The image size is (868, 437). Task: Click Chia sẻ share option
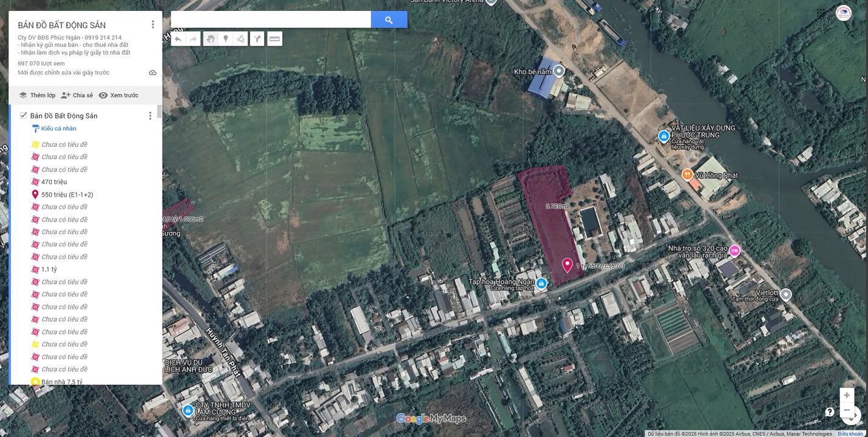coord(77,95)
